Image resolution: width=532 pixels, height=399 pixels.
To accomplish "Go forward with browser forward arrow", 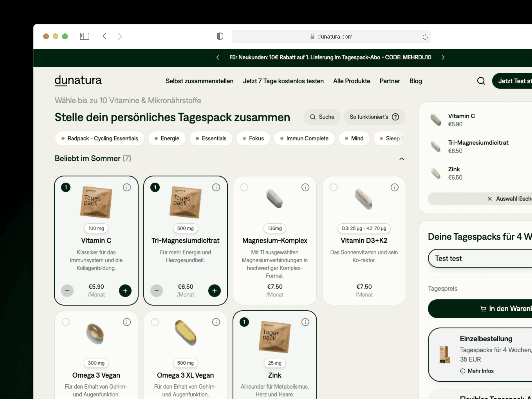I will 120,36.
